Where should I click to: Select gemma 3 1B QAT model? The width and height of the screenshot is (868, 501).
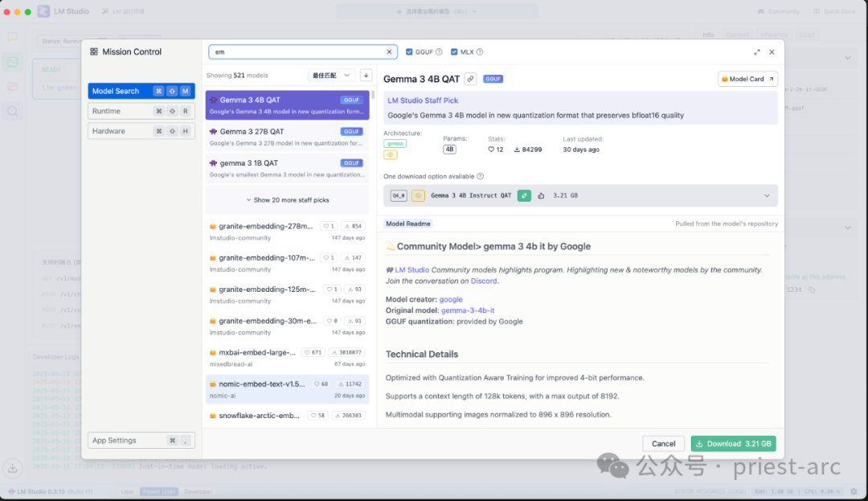pyautogui.click(x=287, y=168)
